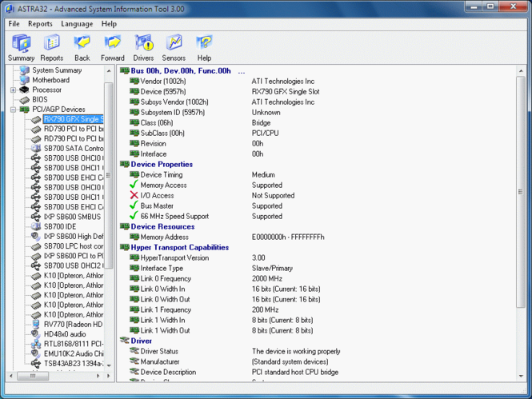Click the details pane vertical scrollbar thumb
Viewport: 532px width, 399px height.
tap(521, 192)
